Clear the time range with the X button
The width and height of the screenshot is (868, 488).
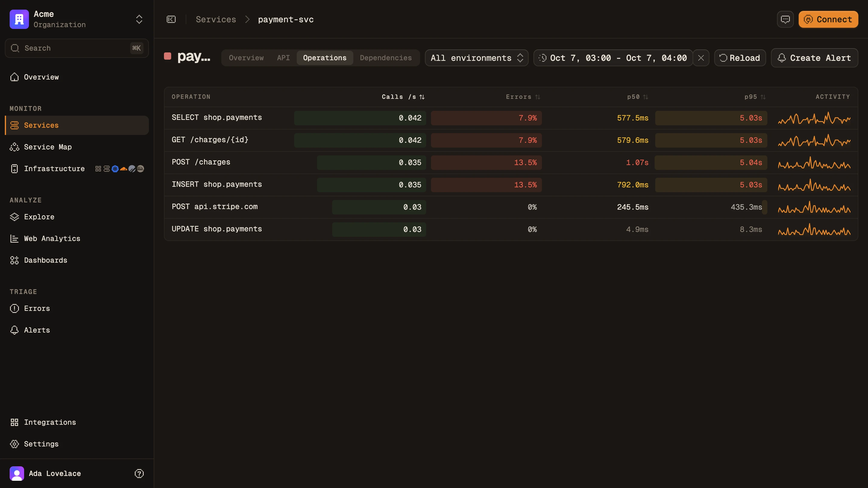click(701, 58)
